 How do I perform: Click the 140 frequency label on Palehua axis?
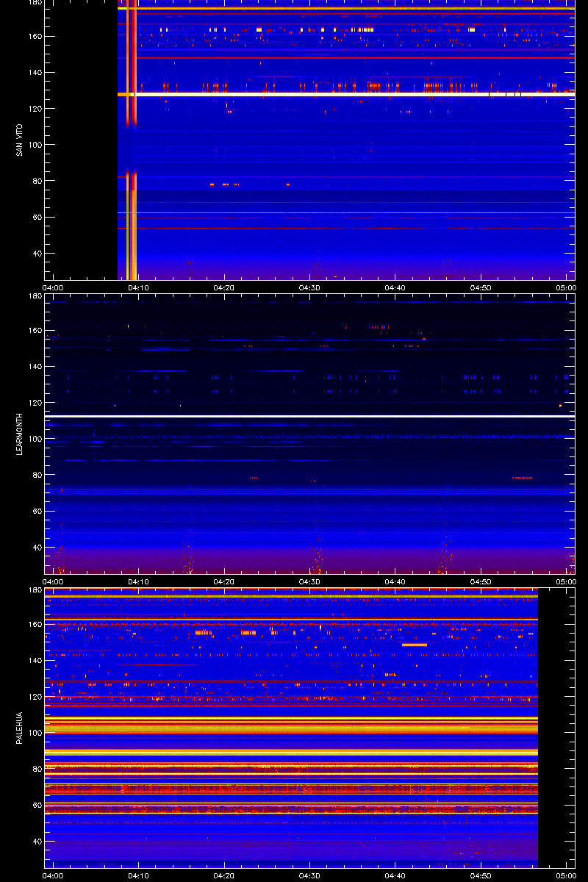[x=34, y=661]
